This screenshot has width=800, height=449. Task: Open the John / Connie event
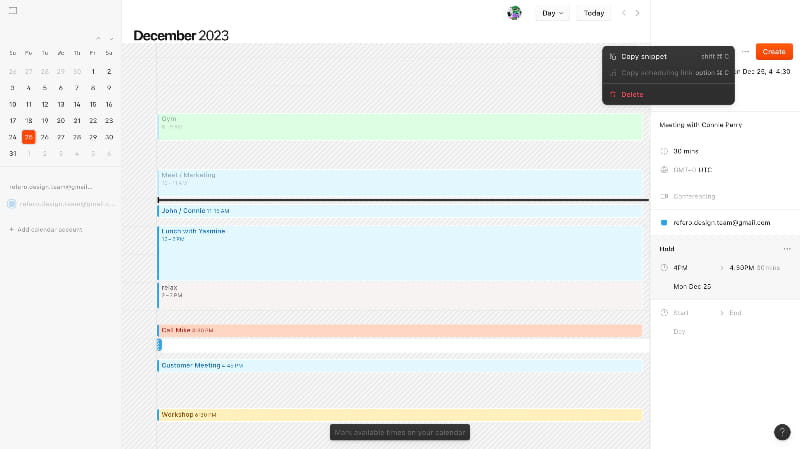pos(399,211)
